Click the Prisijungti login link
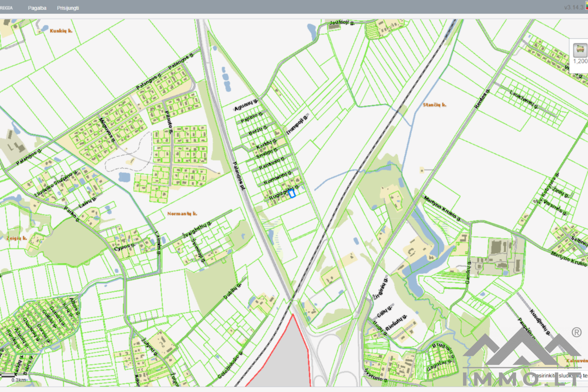This screenshot has height=392, width=588. click(68, 8)
